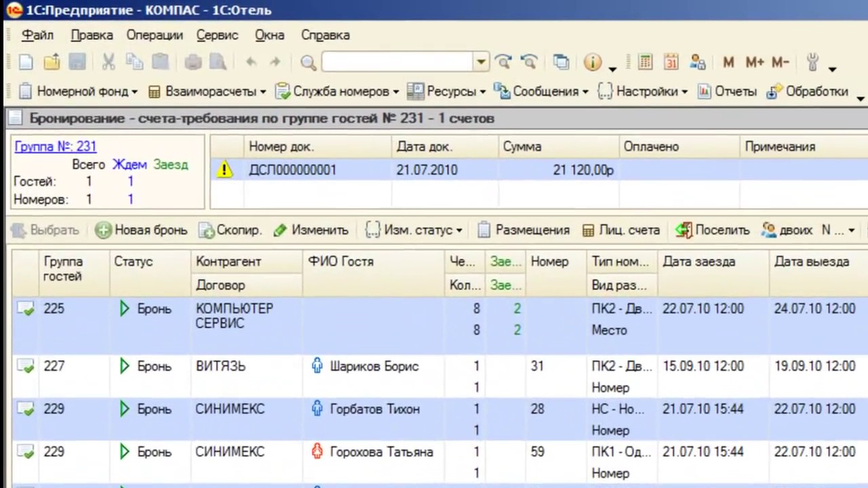Expand the Настройки menu
The image size is (868, 488).
click(642, 91)
